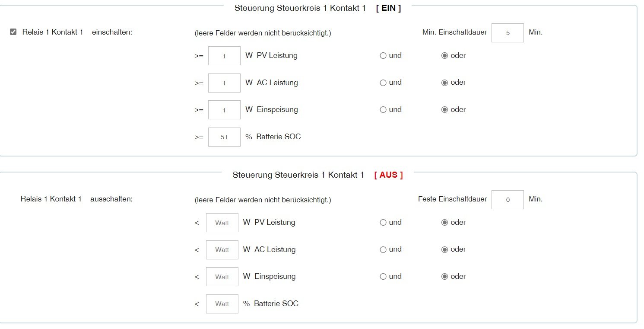This screenshot has height=329, width=644.
Task: Click the Batterie SOC switch-off field
Action: point(222,304)
